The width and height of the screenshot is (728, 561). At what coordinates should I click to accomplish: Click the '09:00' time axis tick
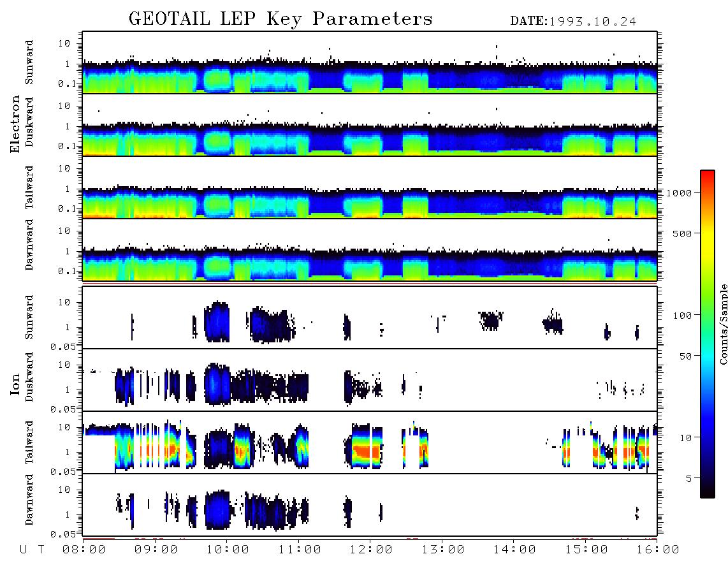[x=156, y=550]
